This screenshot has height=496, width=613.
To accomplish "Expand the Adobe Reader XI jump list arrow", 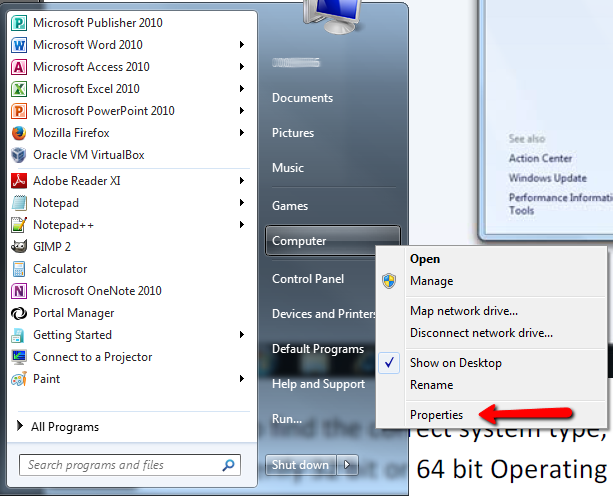I will (x=242, y=181).
